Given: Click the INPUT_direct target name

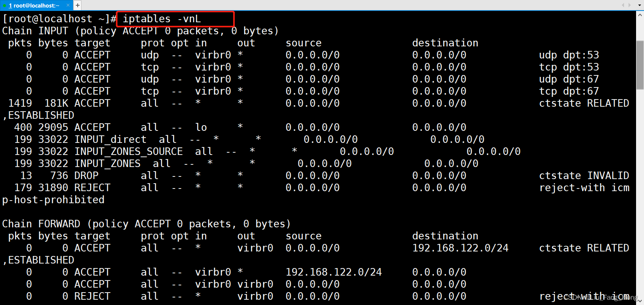Looking at the screenshot, I should [110, 139].
